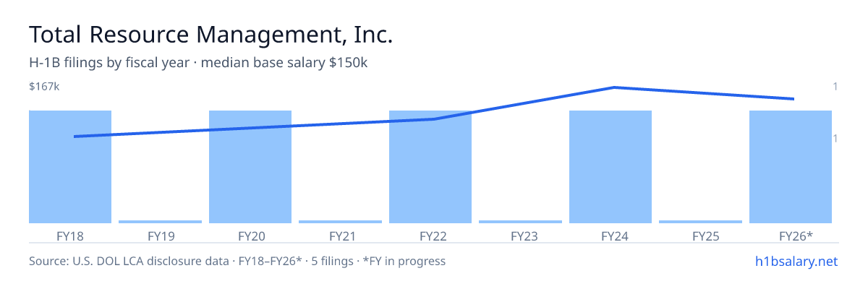Click the short FY21 bar
868x289 pixels.
click(x=340, y=222)
